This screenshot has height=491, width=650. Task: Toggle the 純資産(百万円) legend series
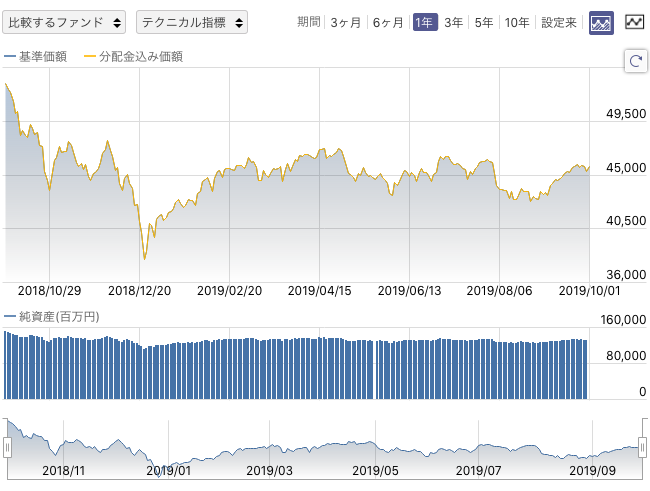(52, 317)
